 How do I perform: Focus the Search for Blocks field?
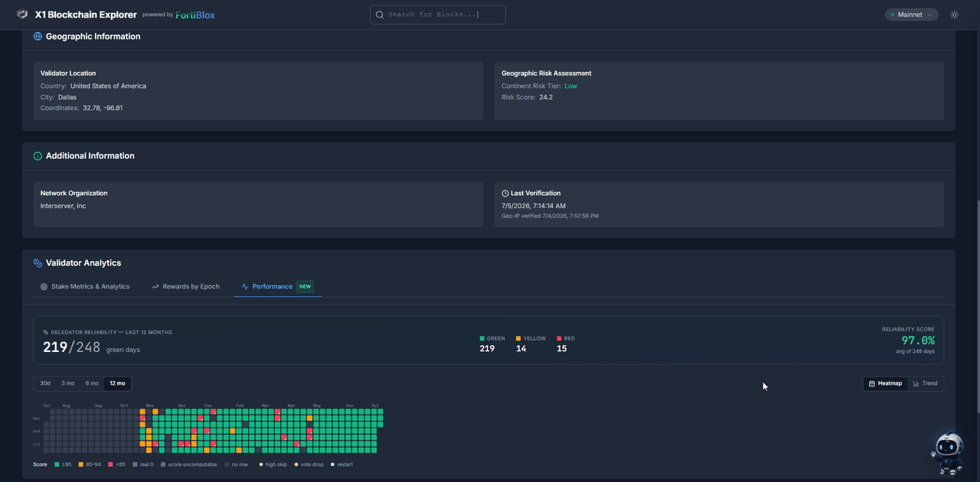coord(437,15)
